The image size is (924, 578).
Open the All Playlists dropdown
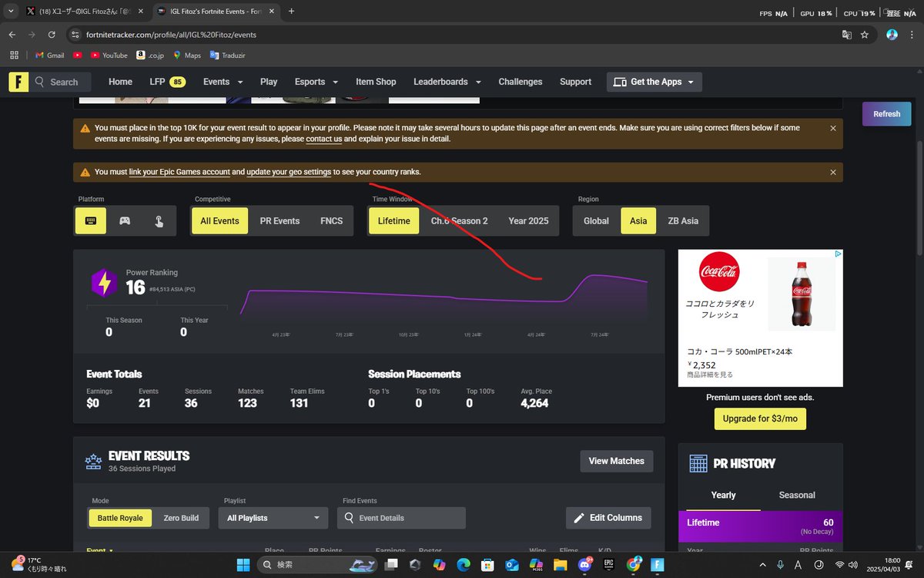click(x=273, y=518)
